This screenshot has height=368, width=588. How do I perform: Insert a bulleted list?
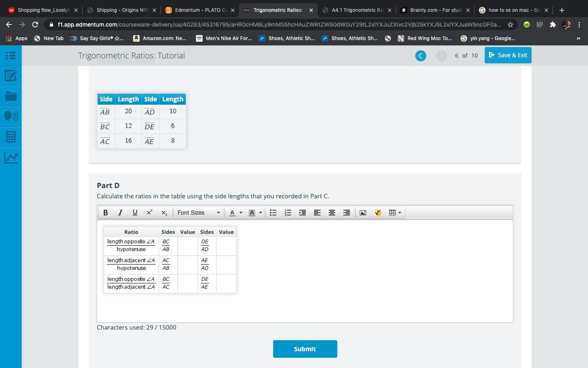tap(273, 213)
